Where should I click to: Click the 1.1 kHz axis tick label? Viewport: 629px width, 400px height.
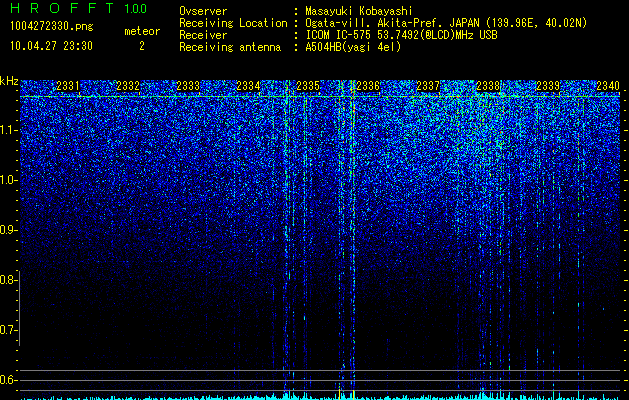coord(9,130)
